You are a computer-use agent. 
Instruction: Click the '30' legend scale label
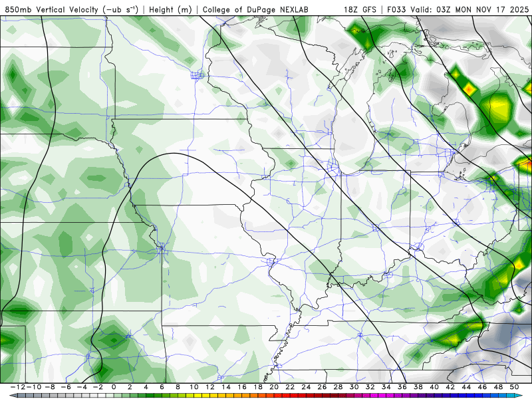[x=354, y=387]
